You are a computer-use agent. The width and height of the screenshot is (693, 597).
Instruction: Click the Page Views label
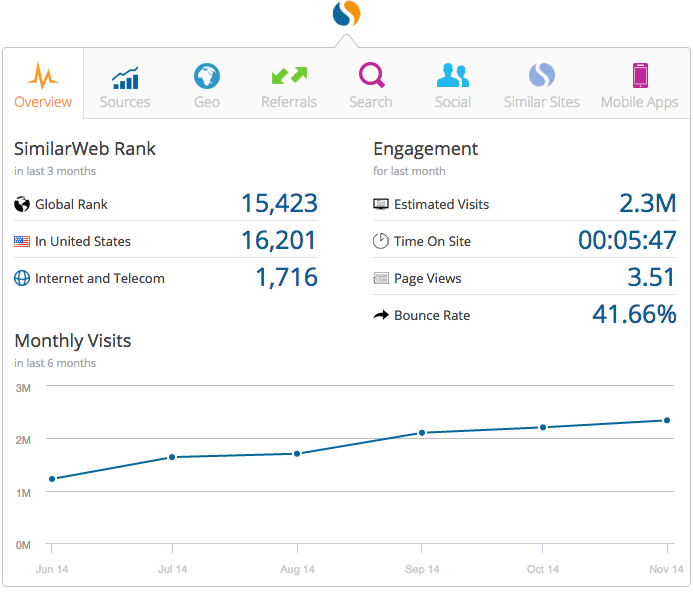point(427,279)
